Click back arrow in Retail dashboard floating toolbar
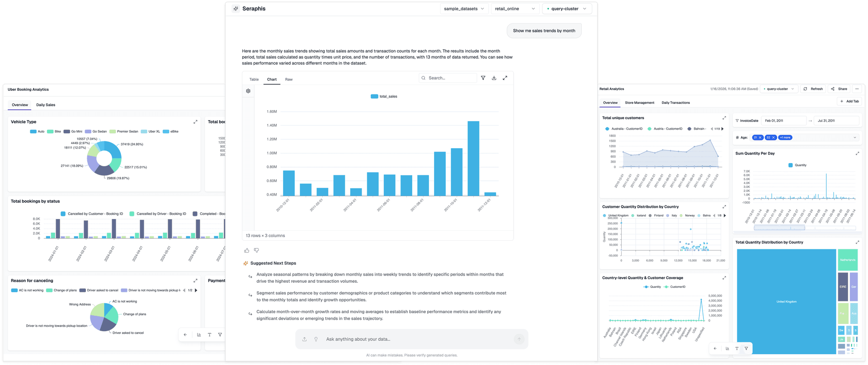This screenshot has width=868, height=365. coord(715,348)
